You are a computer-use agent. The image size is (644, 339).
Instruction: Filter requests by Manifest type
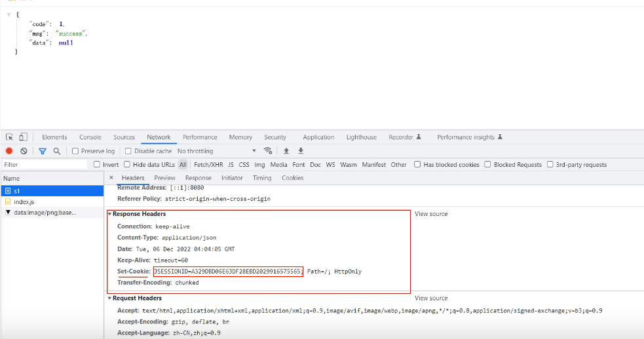pyautogui.click(x=373, y=164)
